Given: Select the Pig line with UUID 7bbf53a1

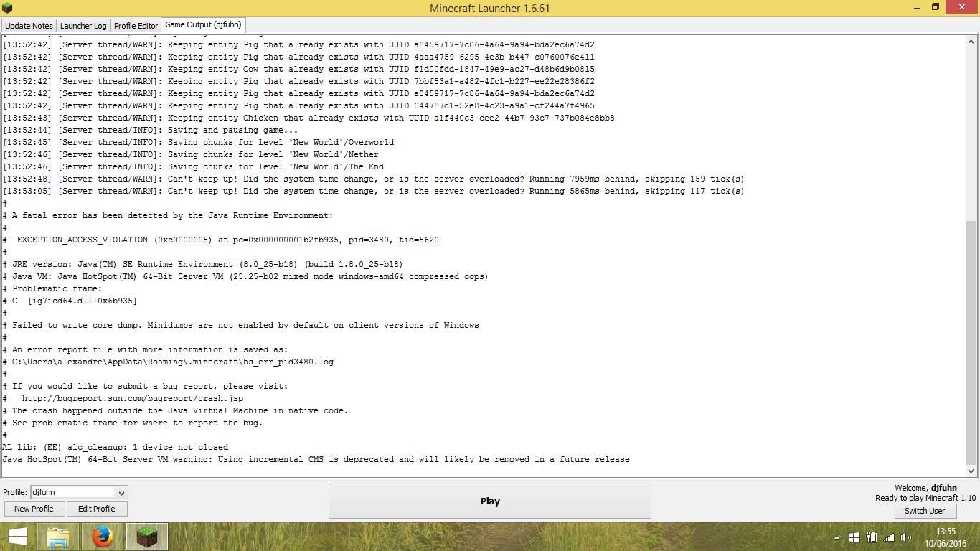Looking at the screenshot, I should [x=298, y=81].
